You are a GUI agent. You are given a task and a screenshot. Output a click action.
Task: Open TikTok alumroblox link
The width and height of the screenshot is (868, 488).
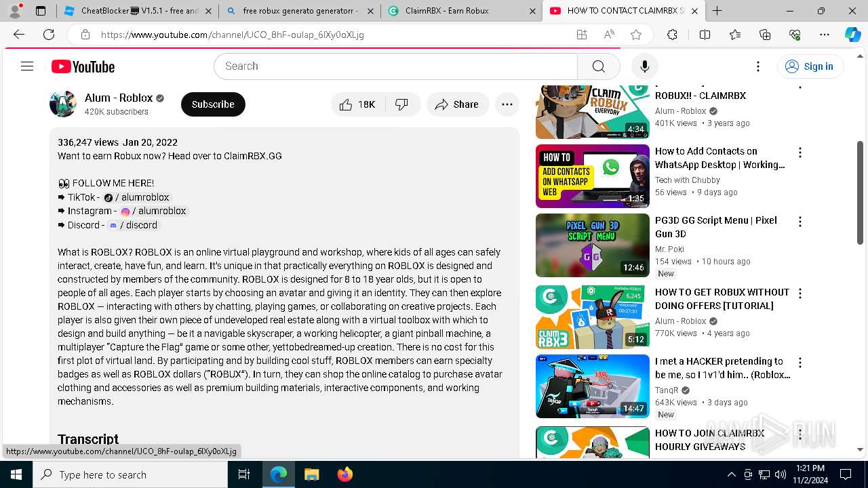136,197
